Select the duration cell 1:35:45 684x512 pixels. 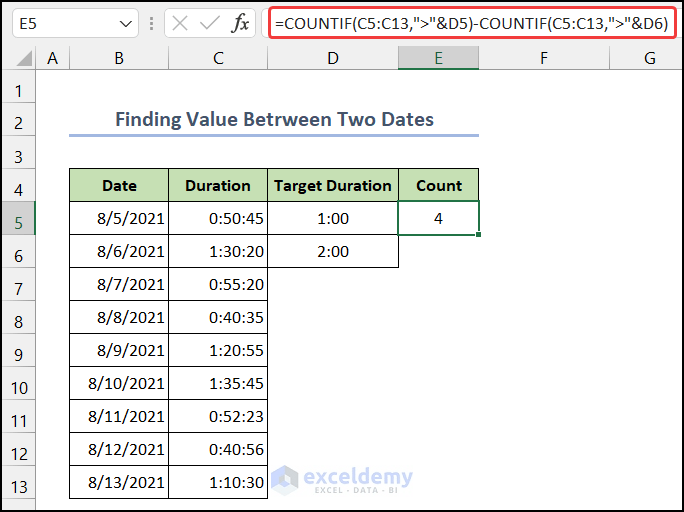click(x=218, y=383)
